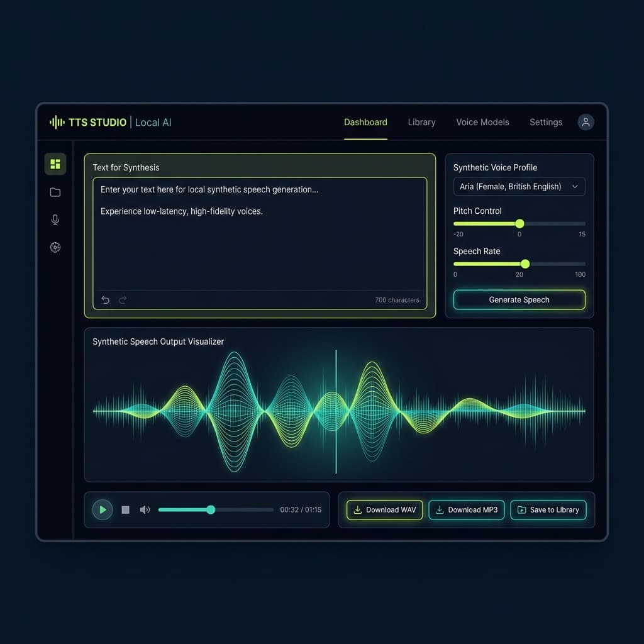Click the Synthetic Speech Output Visualizer heading
The image size is (644, 644).
coord(158,341)
